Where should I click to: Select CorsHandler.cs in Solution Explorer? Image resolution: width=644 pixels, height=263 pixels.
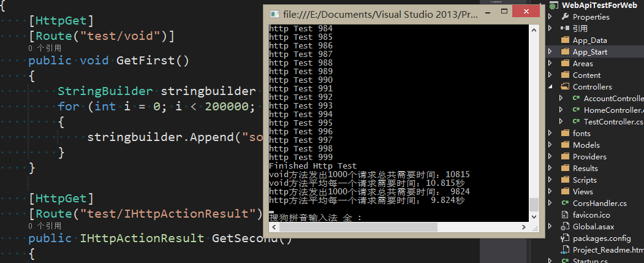(x=600, y=203)
